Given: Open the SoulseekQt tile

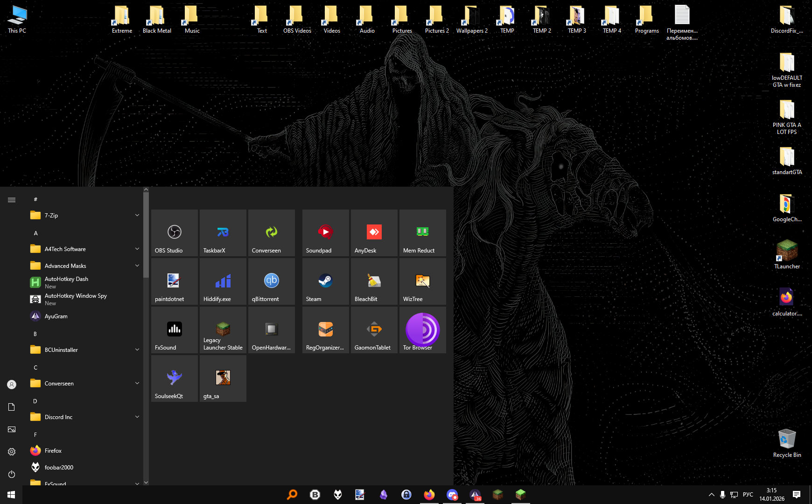Looking at the screenshot, I should [x=175, y=378].
